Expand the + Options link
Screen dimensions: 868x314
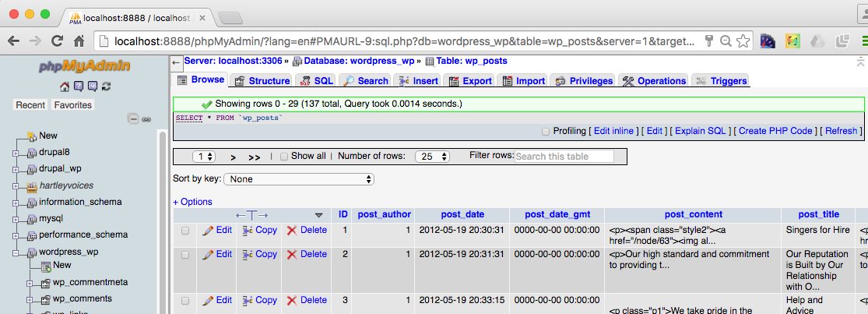click(192, 202)
